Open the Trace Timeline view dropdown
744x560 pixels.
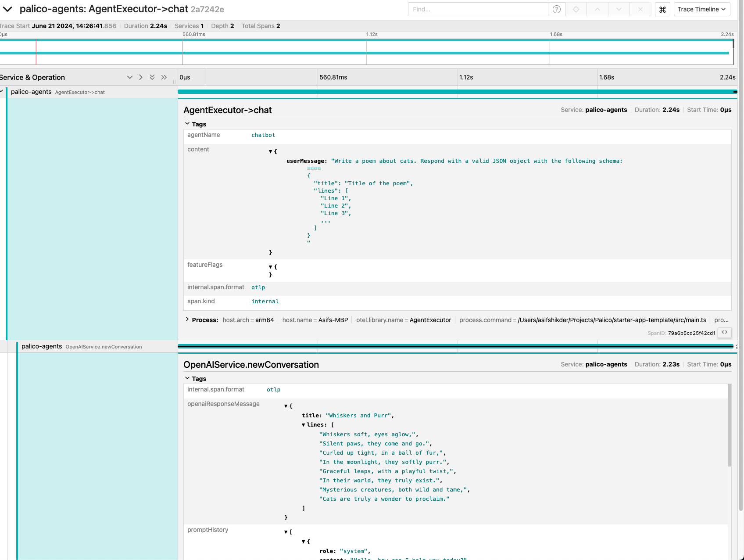click(x=702, y=9)
